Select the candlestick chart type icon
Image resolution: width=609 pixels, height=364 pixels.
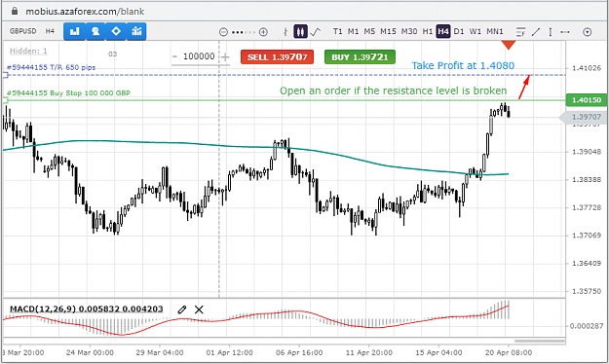(x=300, y=31)
